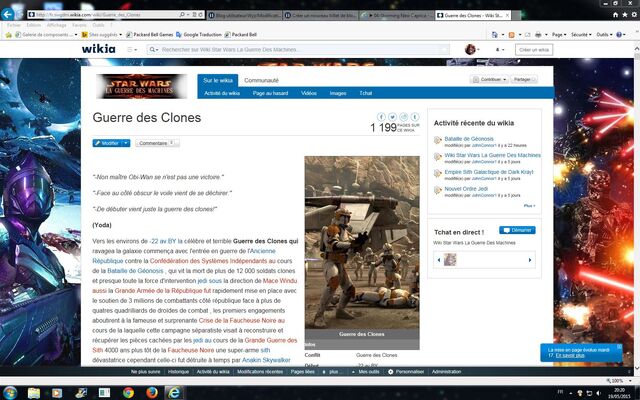Open Activité du wikia menu item

pos(222,93)
